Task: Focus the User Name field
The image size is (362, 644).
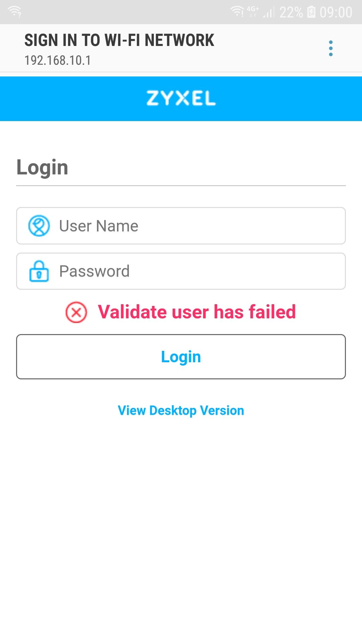Action: click(x=181, y=226)
